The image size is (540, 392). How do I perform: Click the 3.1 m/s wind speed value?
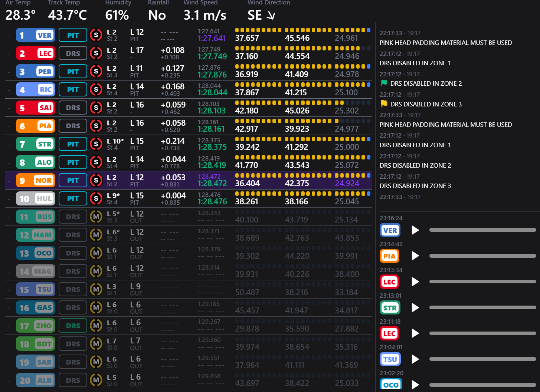[x=205, y=15]
